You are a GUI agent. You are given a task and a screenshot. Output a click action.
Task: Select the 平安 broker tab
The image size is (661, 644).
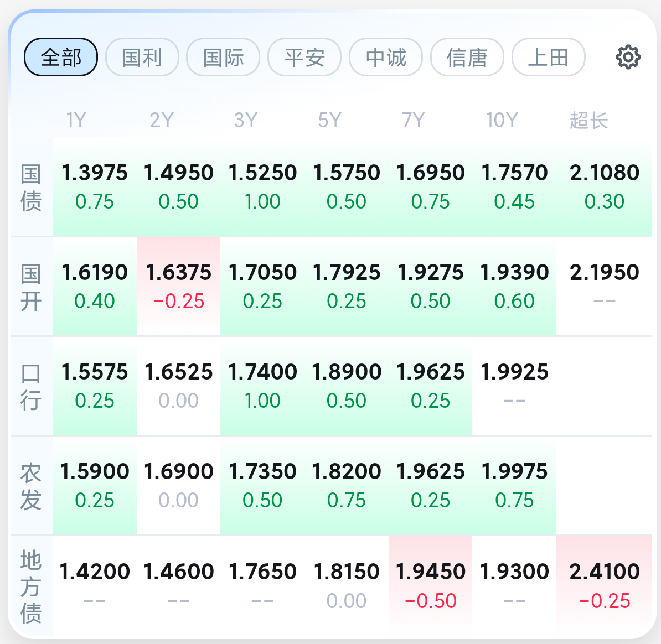(x=304, y=57)
